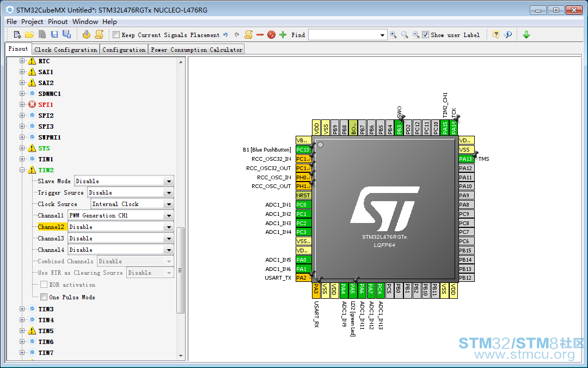Click the PC13 pin on the chip
This screenshot has width=588, height=368.
303,149
